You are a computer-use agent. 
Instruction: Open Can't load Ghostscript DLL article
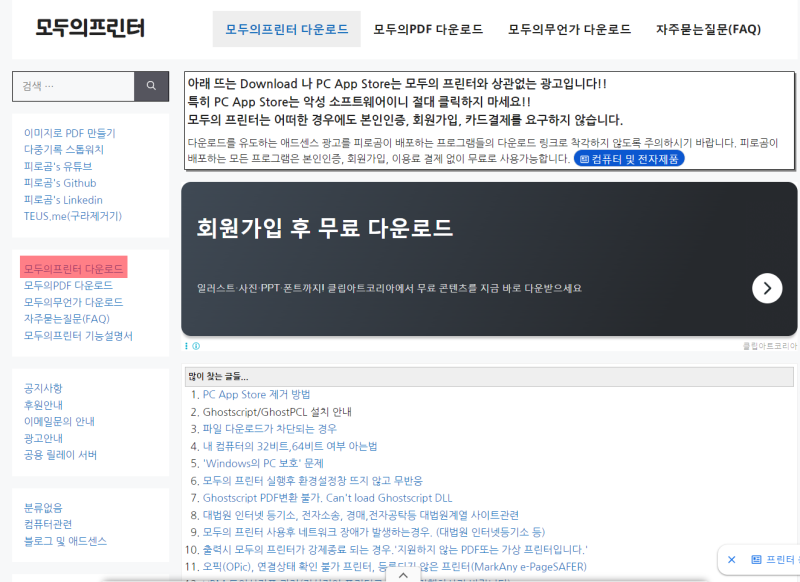coord(328,498)
